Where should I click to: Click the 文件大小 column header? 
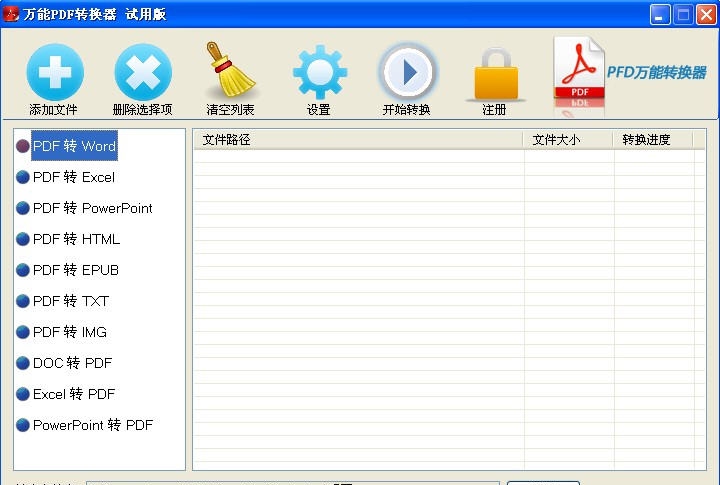tap(568, 140)
